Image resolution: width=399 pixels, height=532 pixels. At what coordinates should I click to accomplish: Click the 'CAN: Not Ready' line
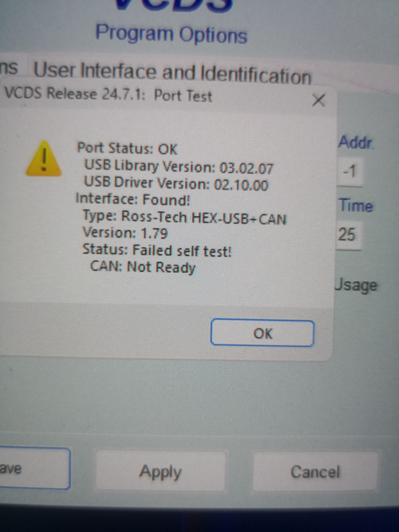pyautogui.click(x=142, y=267)
